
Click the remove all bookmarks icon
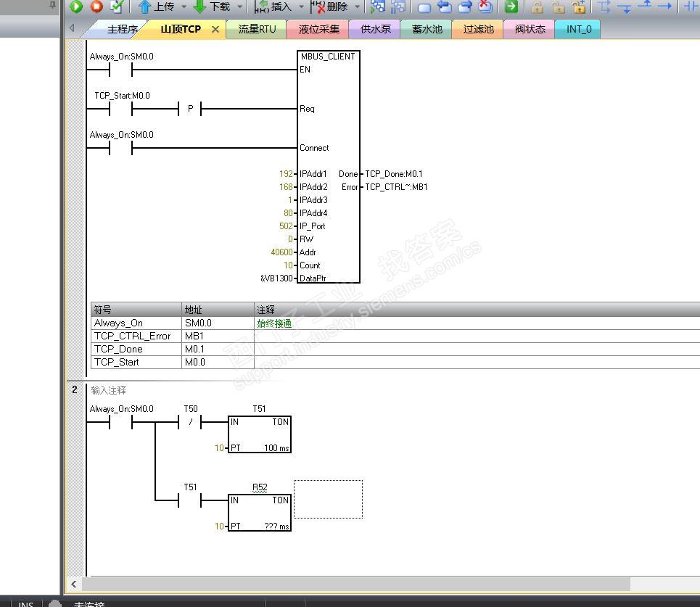coord(485,7)
